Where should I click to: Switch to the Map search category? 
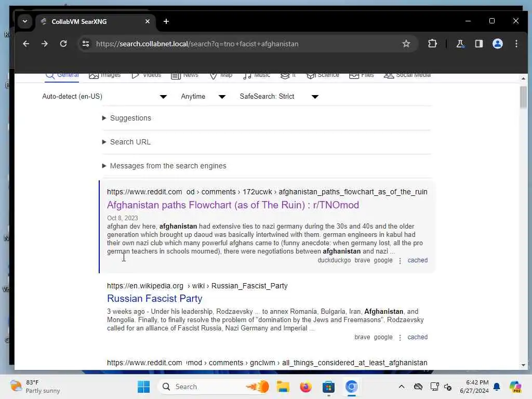[221, 75]
